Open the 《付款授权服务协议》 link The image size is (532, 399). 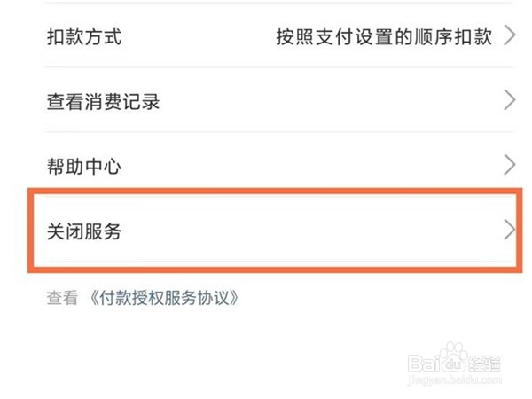click(x=165, y=299)
